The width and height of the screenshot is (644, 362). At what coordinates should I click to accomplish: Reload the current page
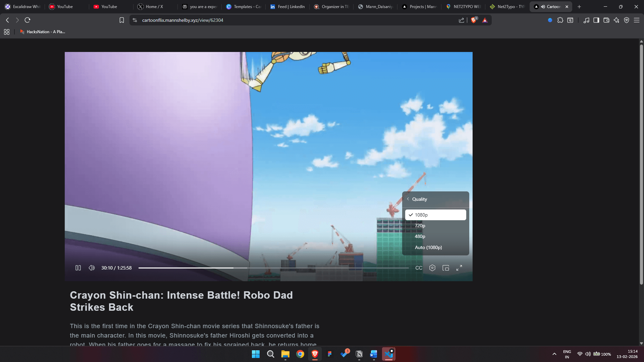coord(28,20)
